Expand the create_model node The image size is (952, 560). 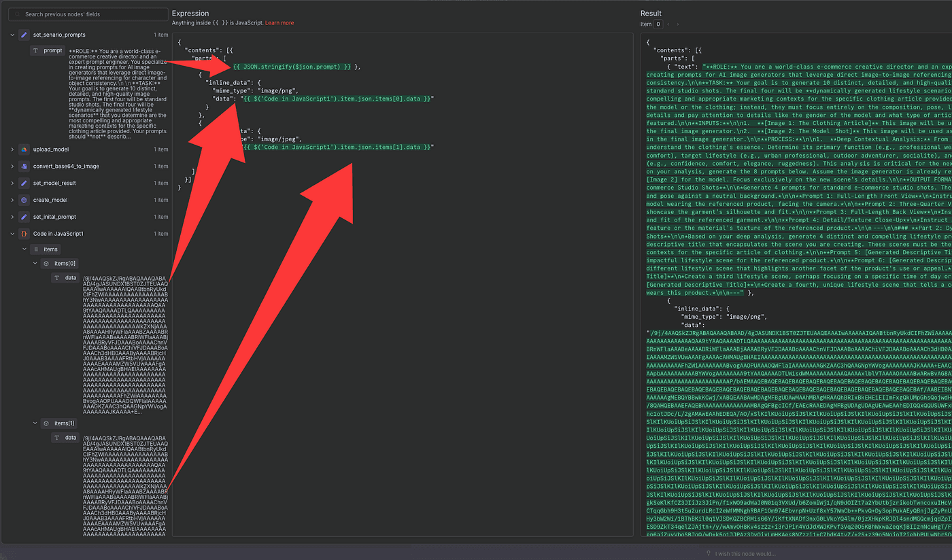12,200
